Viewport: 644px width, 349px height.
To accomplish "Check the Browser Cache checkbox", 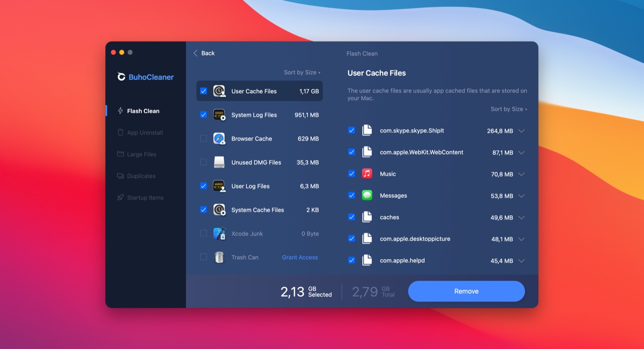I will pyautogui.click(x=204, y=138).
